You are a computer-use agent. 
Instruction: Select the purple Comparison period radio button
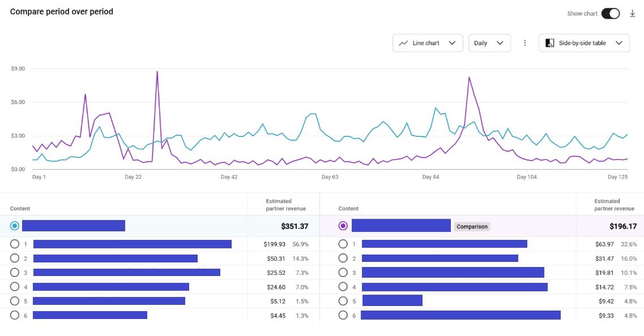click(x=343, y=226)
